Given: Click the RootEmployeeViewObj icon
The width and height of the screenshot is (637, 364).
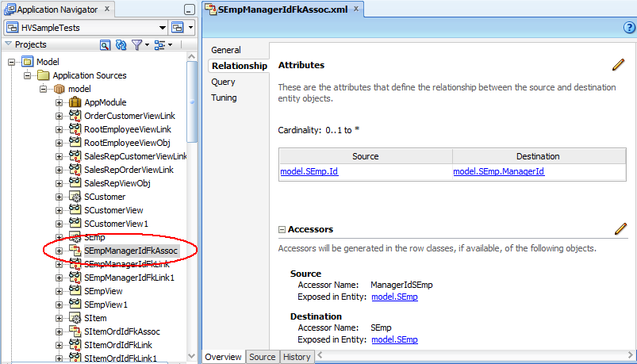Looking at the screenshot, I should click(x=75, y=143).
